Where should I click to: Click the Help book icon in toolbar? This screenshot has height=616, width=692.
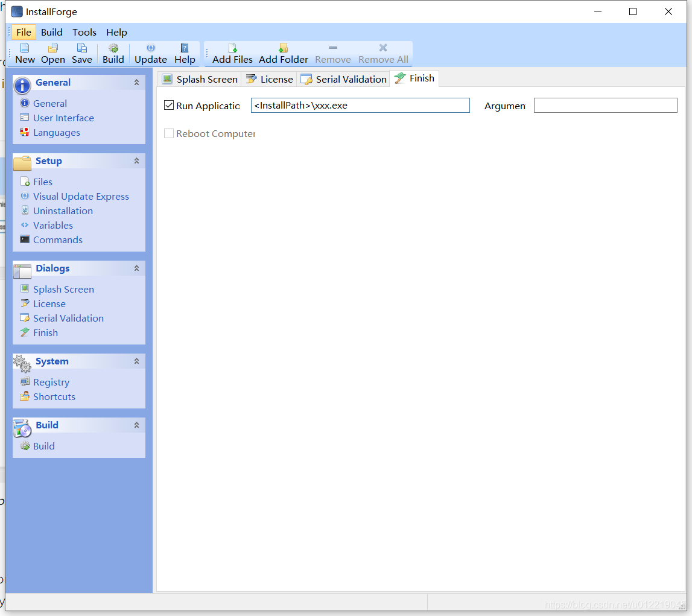coord(185,48)
